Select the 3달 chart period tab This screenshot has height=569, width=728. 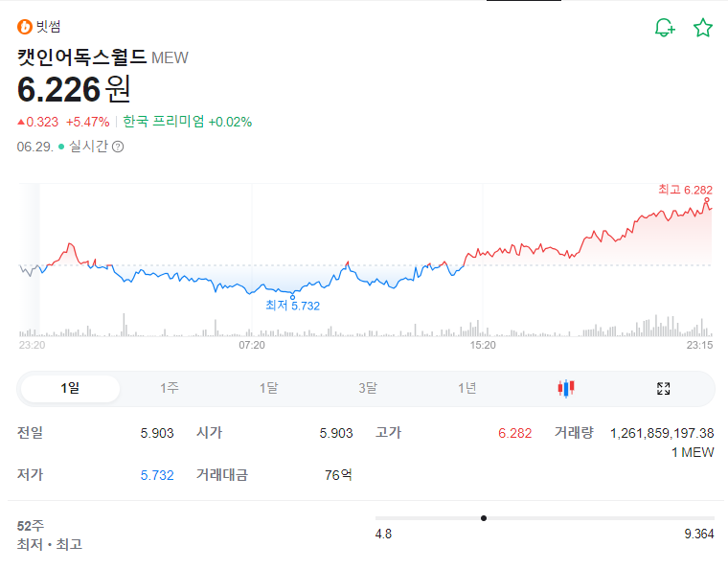[368, 389]
